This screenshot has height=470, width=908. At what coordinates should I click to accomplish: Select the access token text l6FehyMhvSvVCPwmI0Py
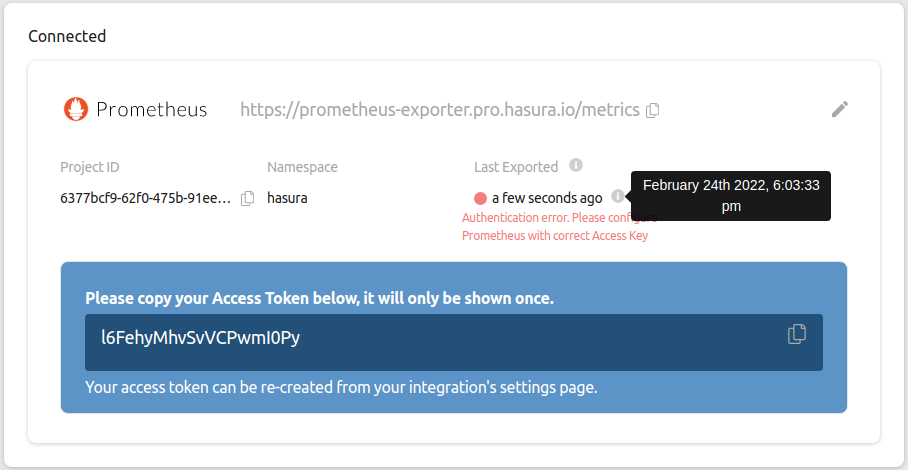click(200, 338)
